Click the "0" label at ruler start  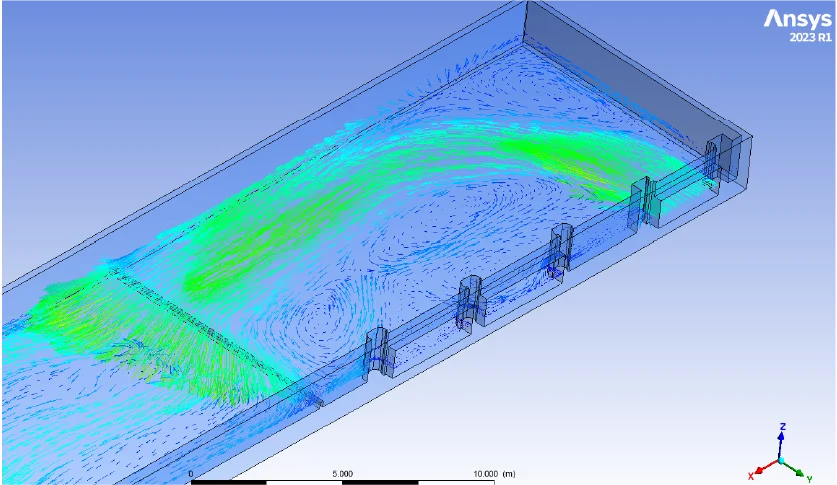191,474
